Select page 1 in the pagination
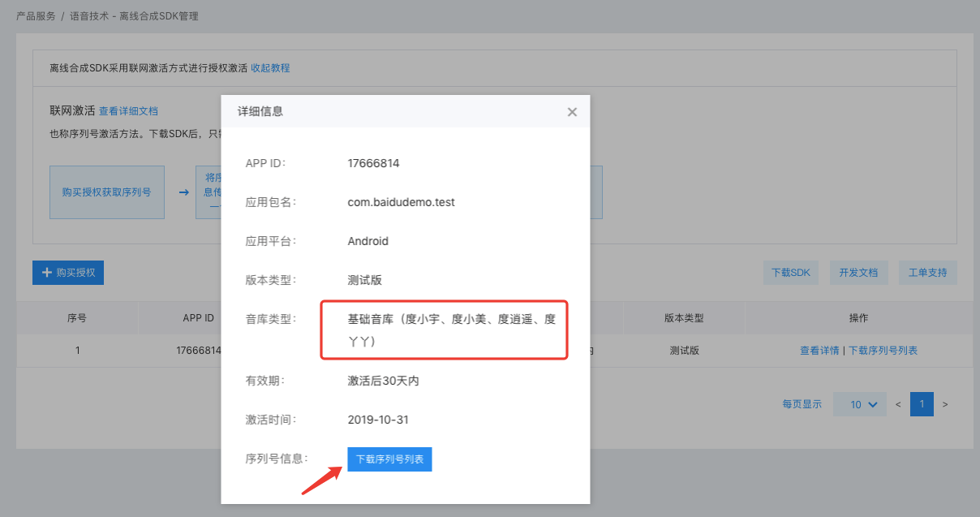 (x=922, y=404)
